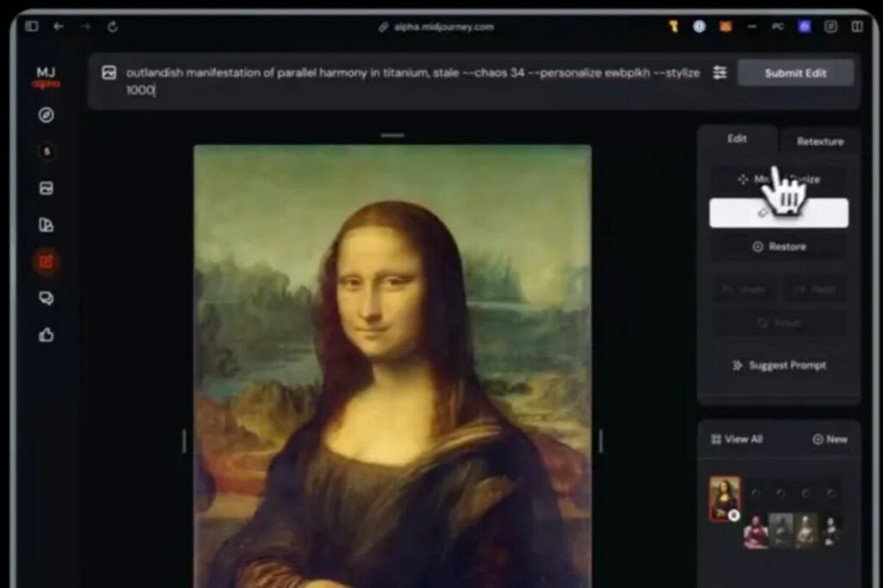Reload the page with browser refresh icon

(112, 27)
